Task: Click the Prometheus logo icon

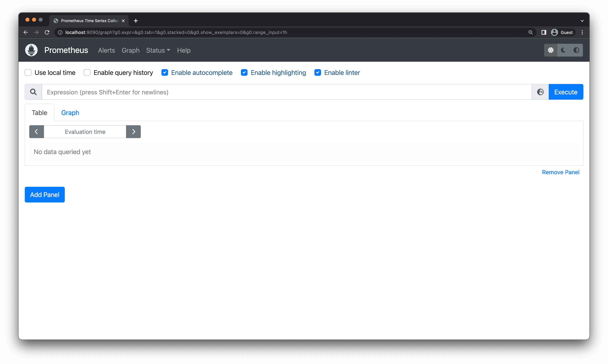Action: click(x=31, y=50)
